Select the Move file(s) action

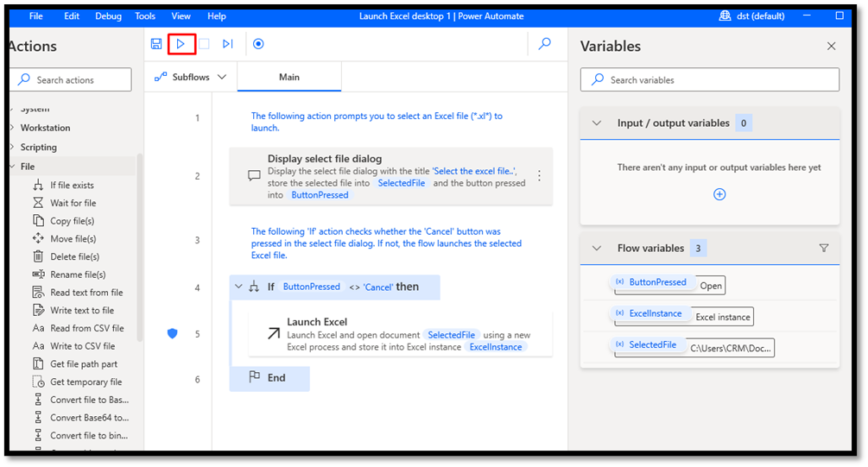pos(73,238)
